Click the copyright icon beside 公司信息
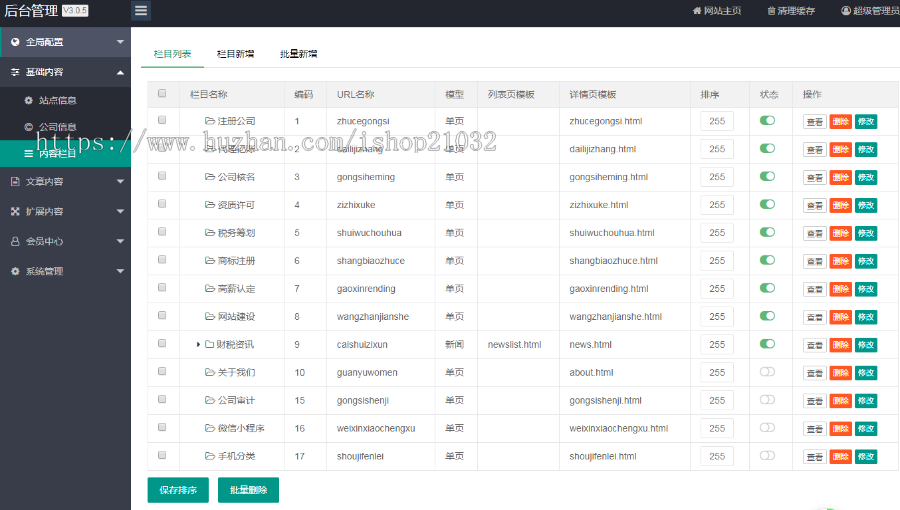Screen dimensions: 900x510 pos(28,127)
